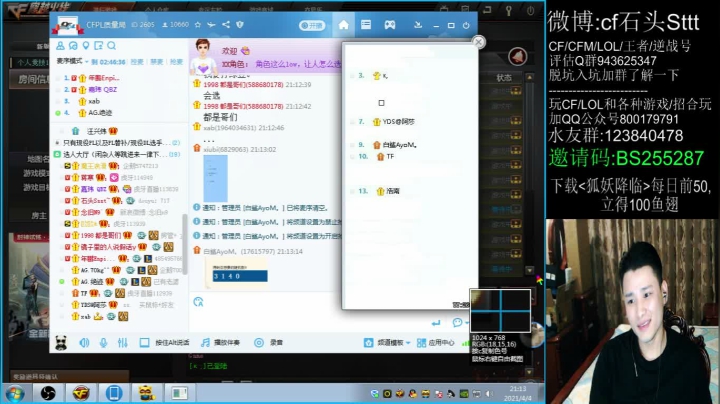Click first 抢麦 link in mic queue bar

(137, 62)
